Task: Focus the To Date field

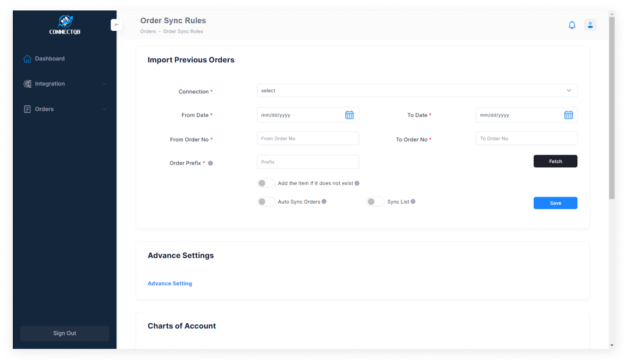Action: [x=526, y=115]
